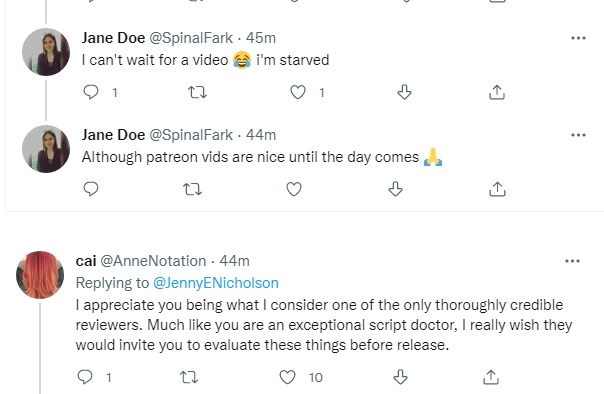Image resolution: width=604 pixels, height=394 pixels.
Task: Open cai's red-haired profile picture
Action: pyautogui.click(x=40, y=275)
